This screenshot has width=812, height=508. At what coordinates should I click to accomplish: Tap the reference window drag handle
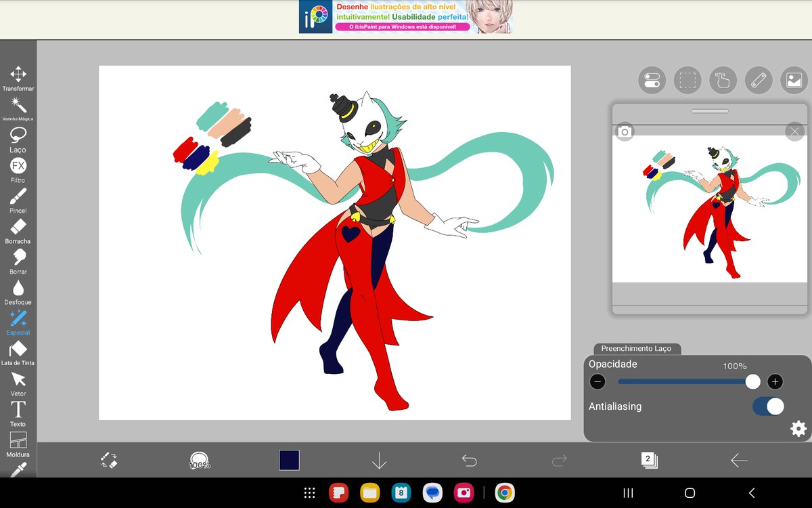(710, 111)
